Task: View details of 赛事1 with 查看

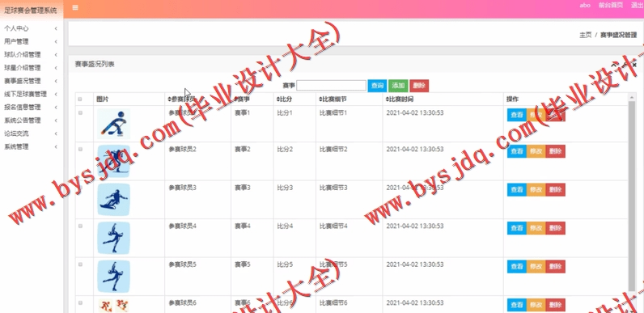Action: tap(517, 115)
